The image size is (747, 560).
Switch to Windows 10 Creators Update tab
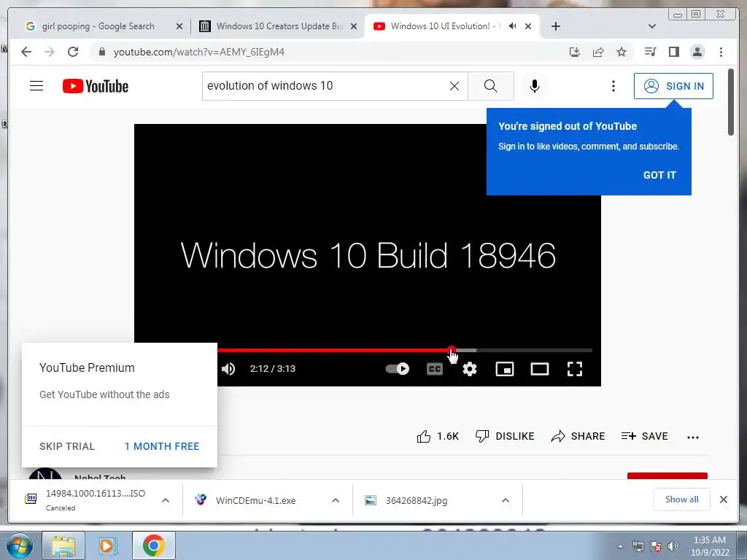tap(279, 26)
